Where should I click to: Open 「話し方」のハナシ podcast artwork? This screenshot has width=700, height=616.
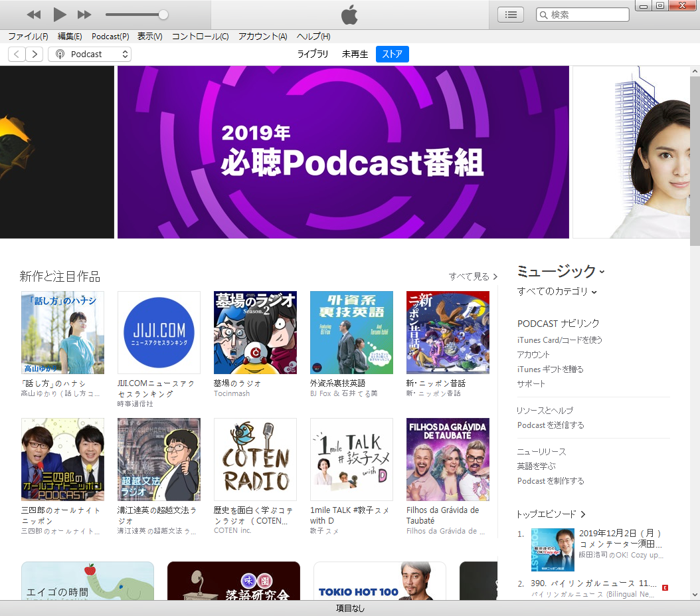pyautogui.click(x=62, y=332)
